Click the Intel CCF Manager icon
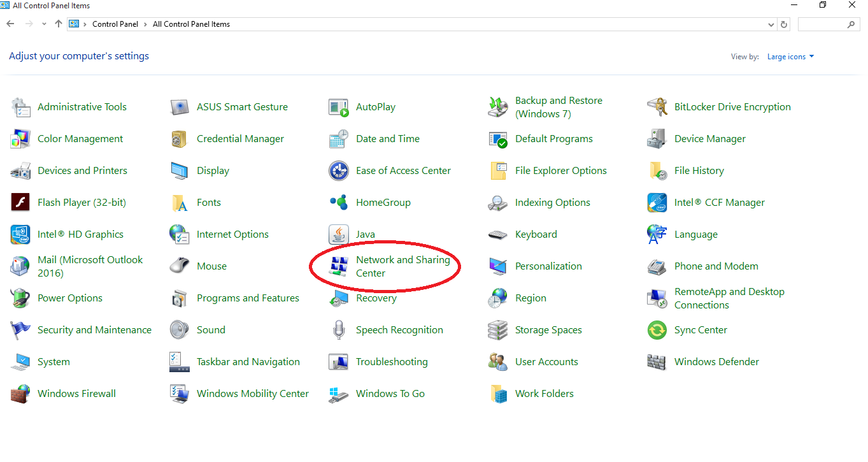 click(x=657, y=203)
